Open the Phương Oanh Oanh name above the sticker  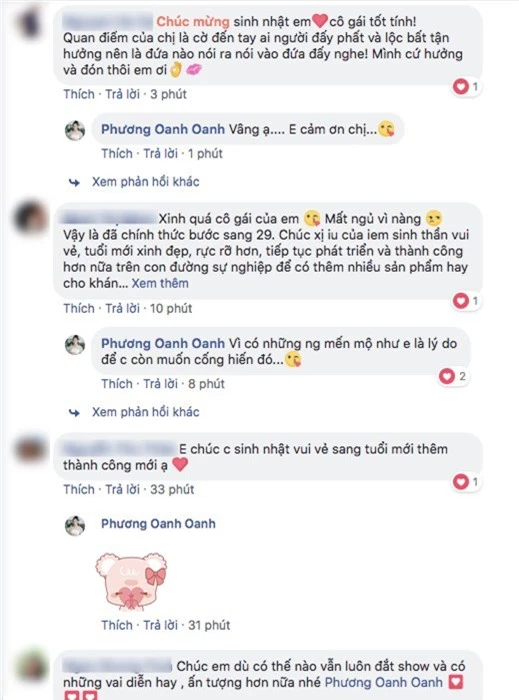[x=158, y=524]
